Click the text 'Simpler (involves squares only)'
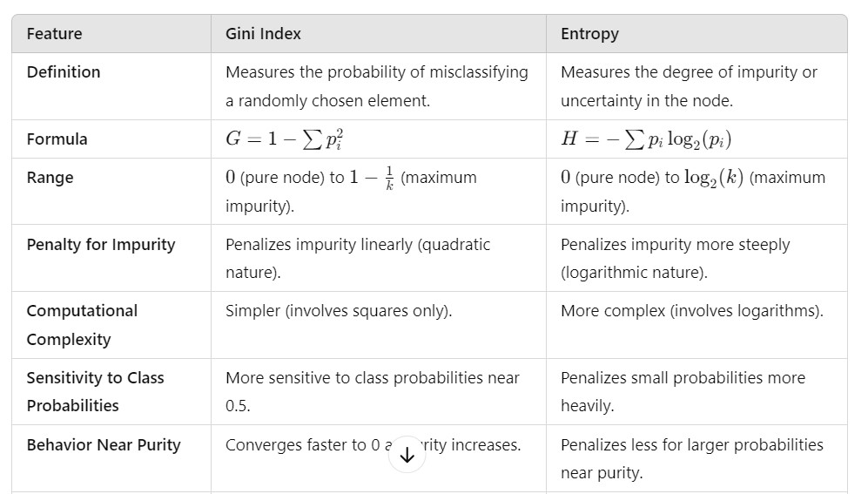Screen dimensions: 868x494 (x=339, y=311)
